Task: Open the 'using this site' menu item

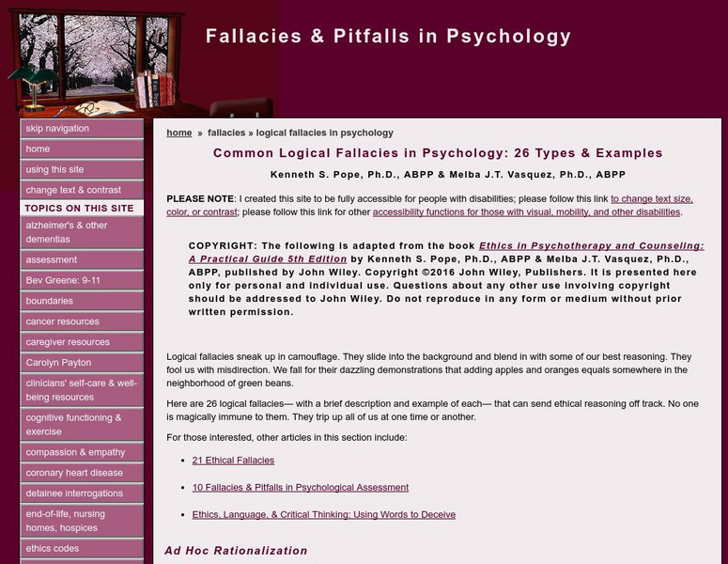Action: click(x=82, y=169)
